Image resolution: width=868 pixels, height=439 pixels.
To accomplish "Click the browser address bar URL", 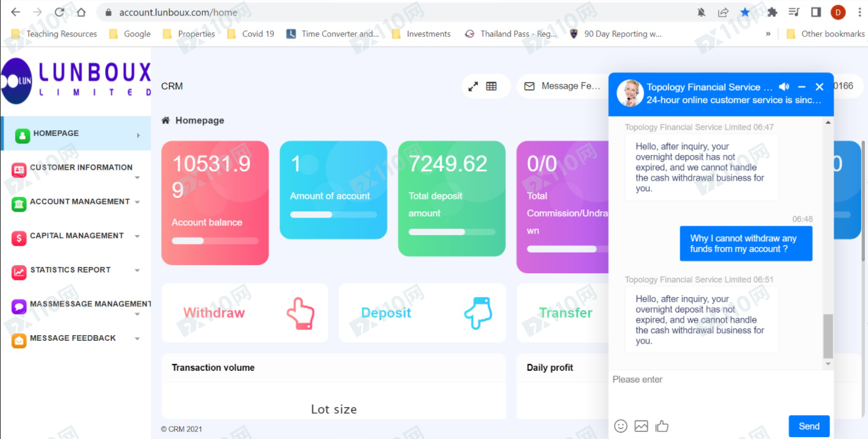I will coord(178,12).
